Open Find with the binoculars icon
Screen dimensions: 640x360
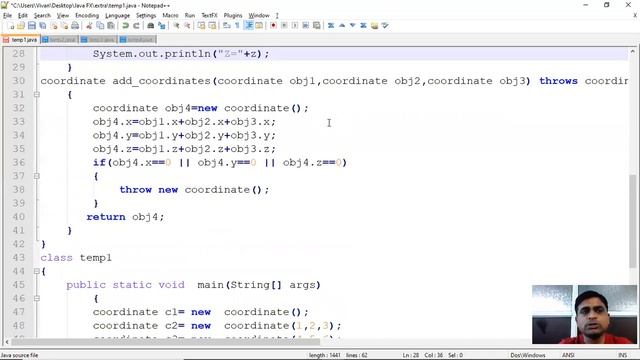pyautogui.click(x=151, y=26)
